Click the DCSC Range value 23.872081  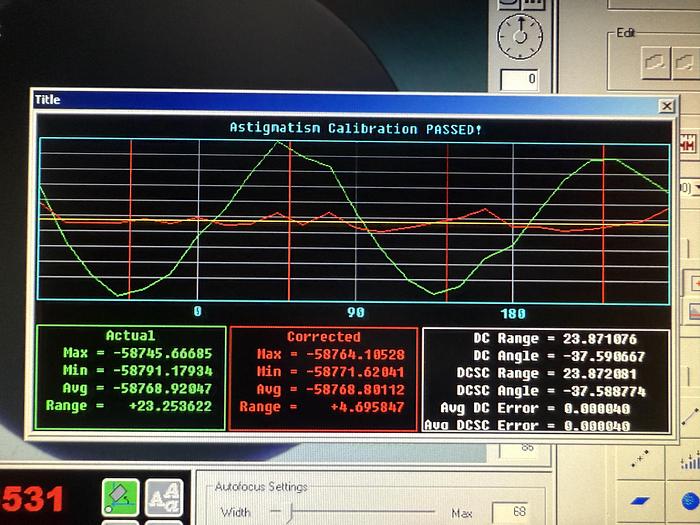600,373
